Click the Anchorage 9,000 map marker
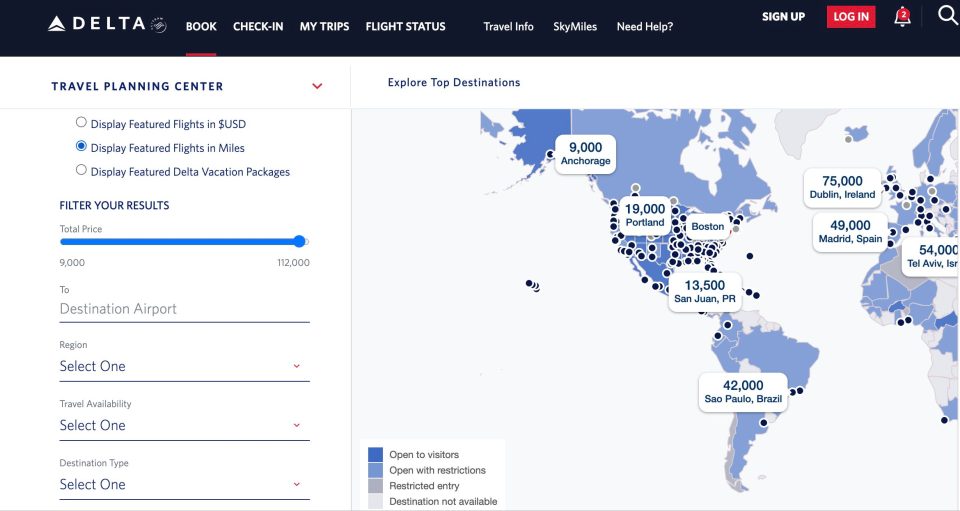 [x=585, y=154]
